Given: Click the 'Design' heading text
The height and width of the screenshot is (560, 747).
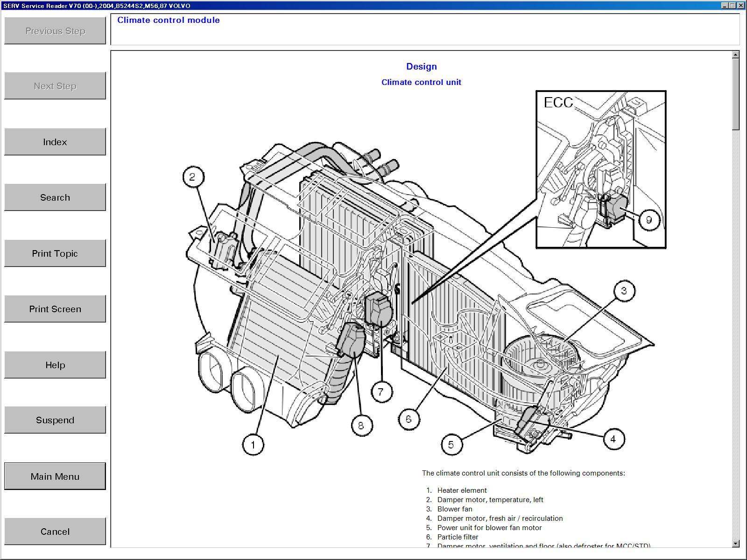Looking at the screenshot, I should tap(422, 66).
